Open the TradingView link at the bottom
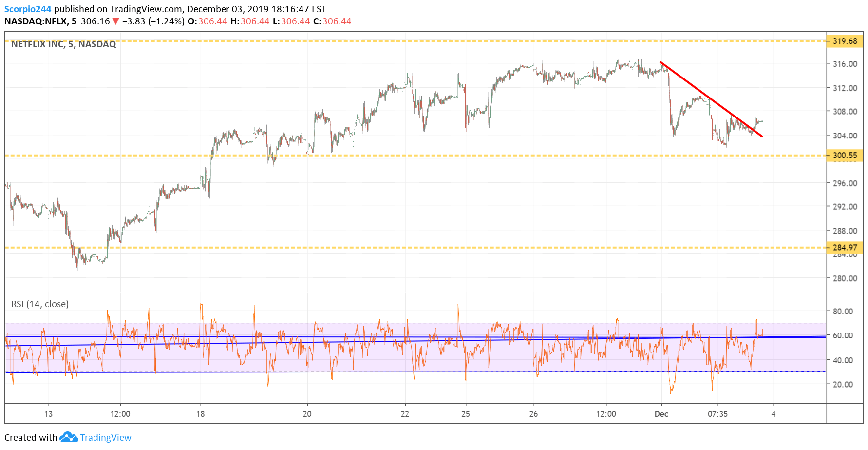Image resolution: width=868 pixels, height=450 pixels. 106,437
